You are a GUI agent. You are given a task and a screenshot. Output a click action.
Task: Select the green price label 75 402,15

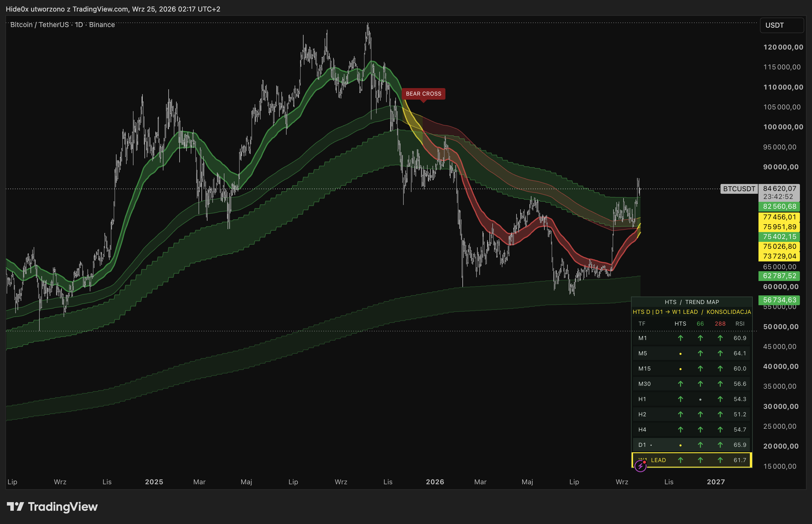(x=779, y=237)
